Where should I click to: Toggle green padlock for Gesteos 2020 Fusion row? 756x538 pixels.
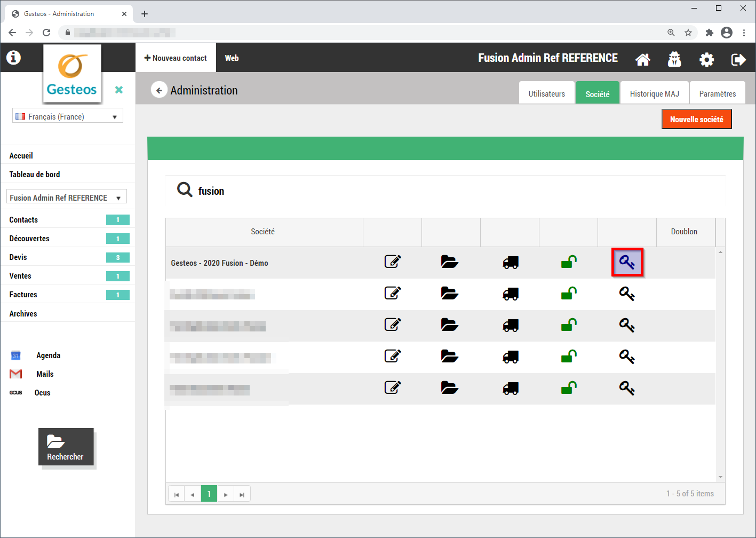[x=569, y=262]
